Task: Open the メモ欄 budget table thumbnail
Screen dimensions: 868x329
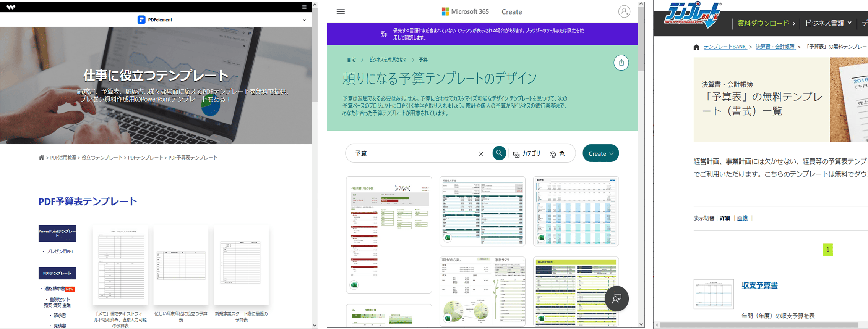Action: pos(120,265)
